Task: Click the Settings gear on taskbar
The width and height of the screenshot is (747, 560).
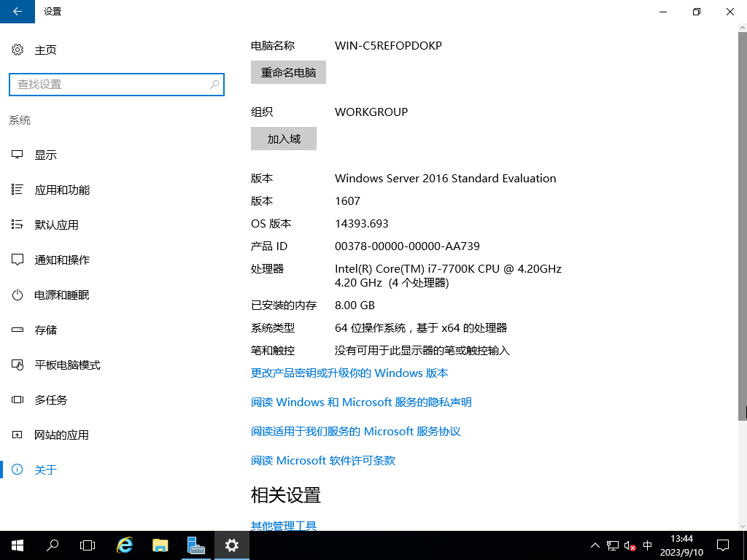Action: pos(231,545)
